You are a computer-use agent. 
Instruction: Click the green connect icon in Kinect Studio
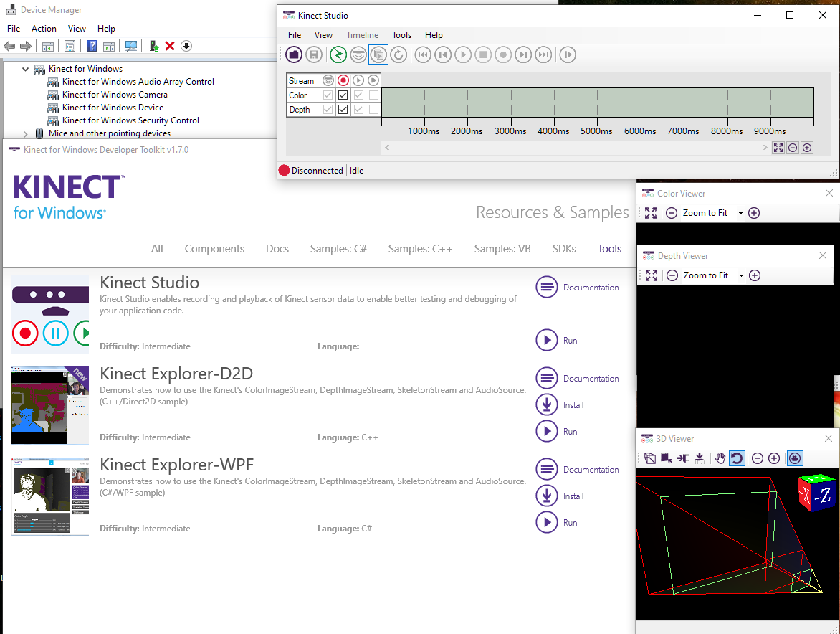[338, 55]
